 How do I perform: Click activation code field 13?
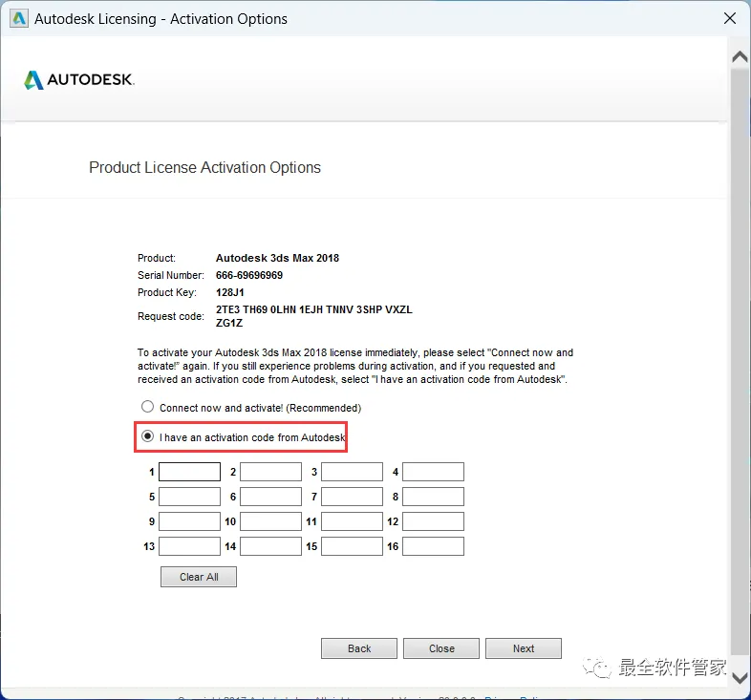point(190,546)
